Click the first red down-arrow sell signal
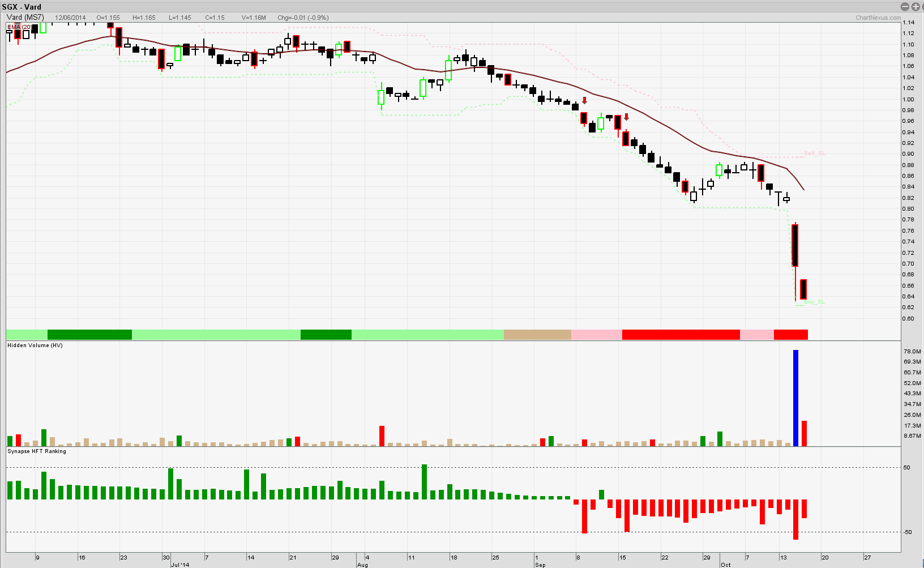924x568 pixels. 584,101
